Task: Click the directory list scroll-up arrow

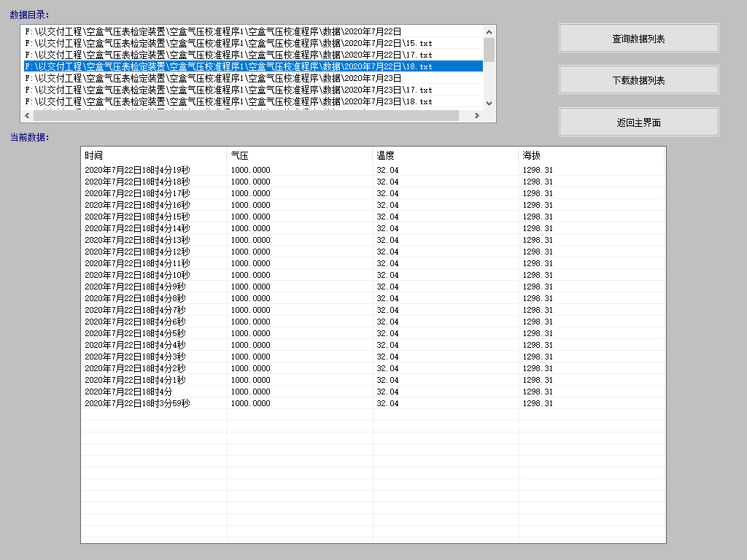Action: coord(489,31)
